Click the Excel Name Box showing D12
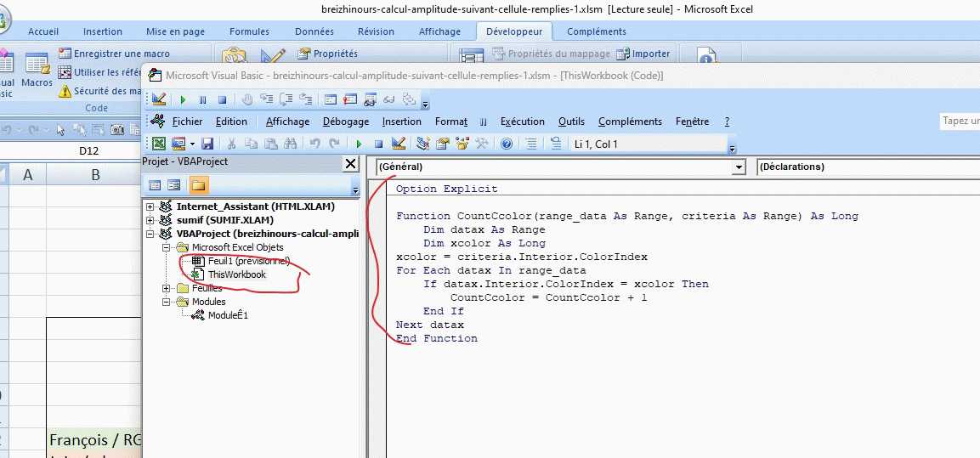The height and width of the screenshot is (458, 980). (88, 150)
